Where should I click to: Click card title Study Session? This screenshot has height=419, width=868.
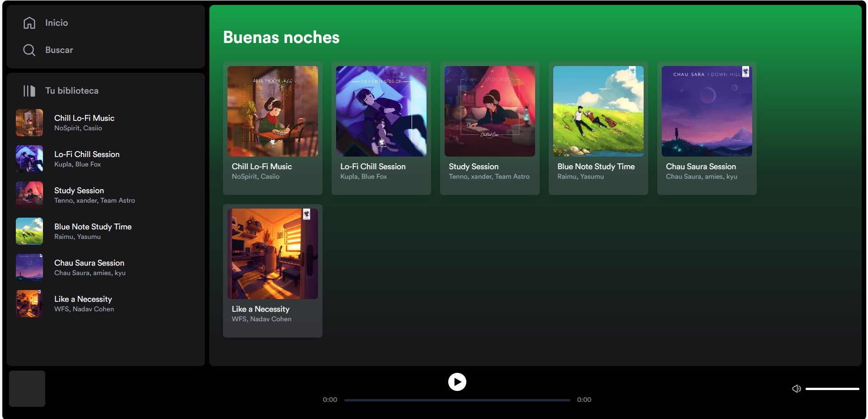[x=474, y=167]
